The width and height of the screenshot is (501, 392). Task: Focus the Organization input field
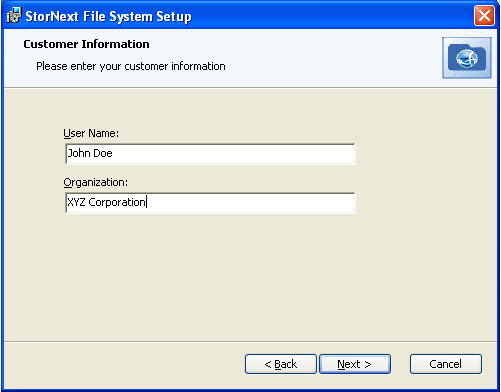(210, 203)
